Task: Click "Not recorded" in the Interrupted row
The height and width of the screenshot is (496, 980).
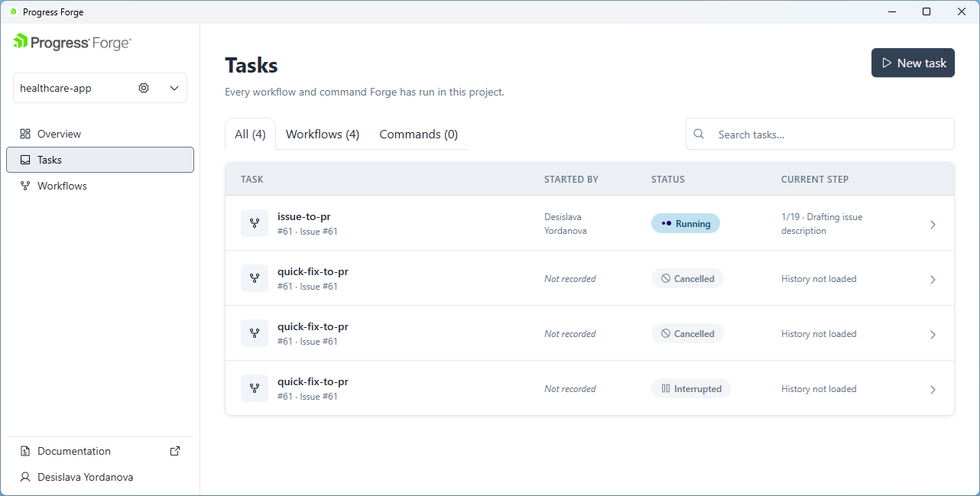Action: coord(570,389)
